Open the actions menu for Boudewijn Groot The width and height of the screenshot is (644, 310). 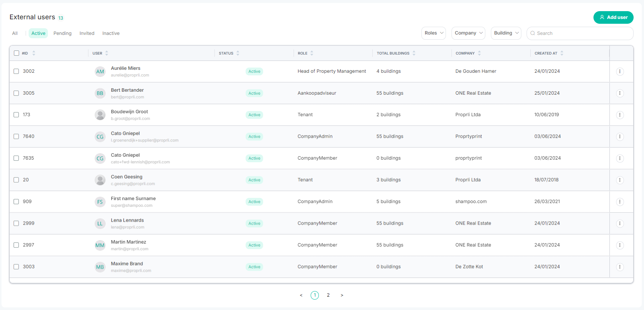(x=619, y=115)
